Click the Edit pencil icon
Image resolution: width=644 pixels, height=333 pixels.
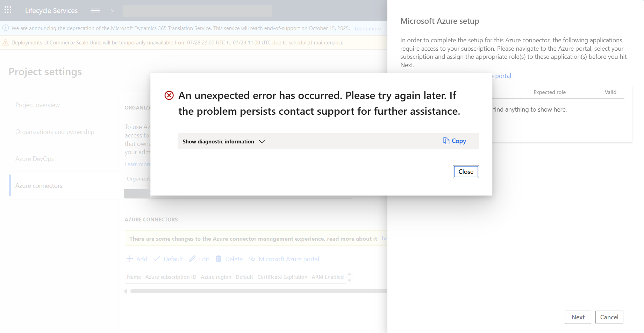point(193,258)
